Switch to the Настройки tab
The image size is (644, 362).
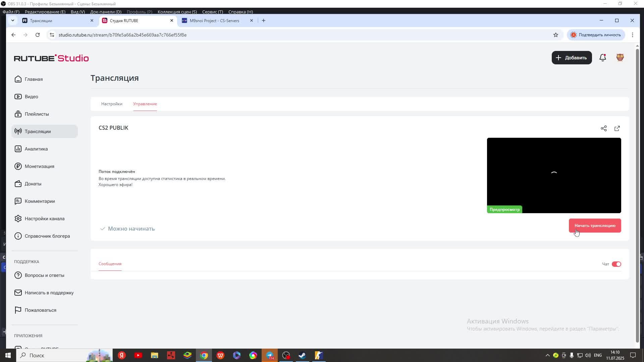pos(112,104)
